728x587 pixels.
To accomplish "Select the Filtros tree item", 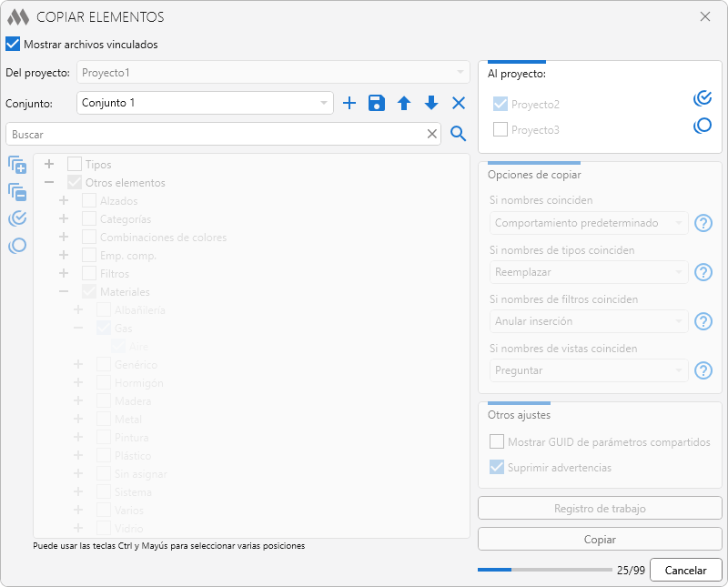I will coord(115,274).
